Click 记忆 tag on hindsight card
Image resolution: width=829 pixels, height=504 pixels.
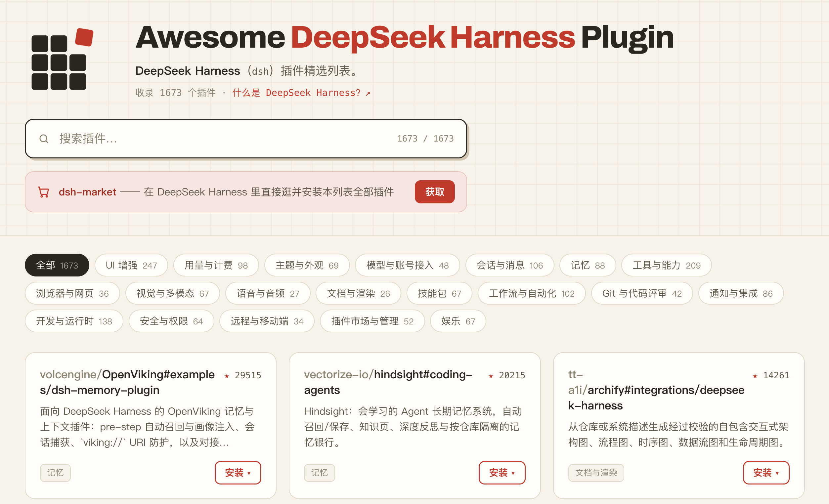[x=319, y=473]
